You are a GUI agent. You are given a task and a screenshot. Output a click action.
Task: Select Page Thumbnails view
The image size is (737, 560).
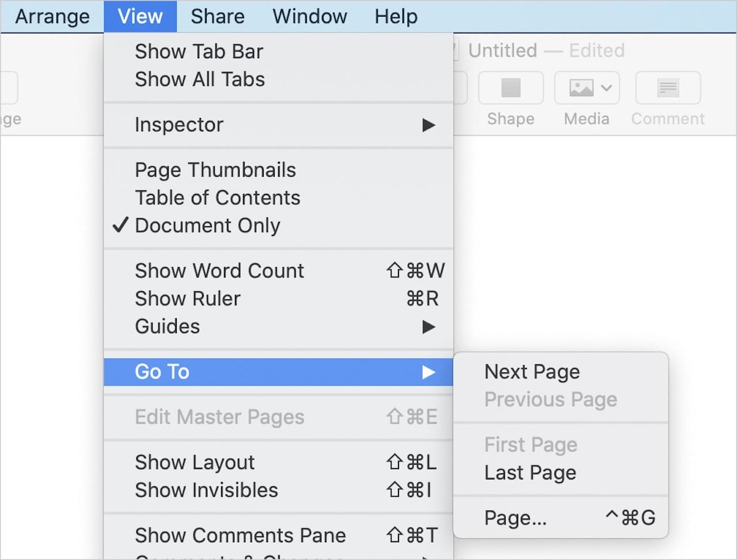(x=215, y=170)
